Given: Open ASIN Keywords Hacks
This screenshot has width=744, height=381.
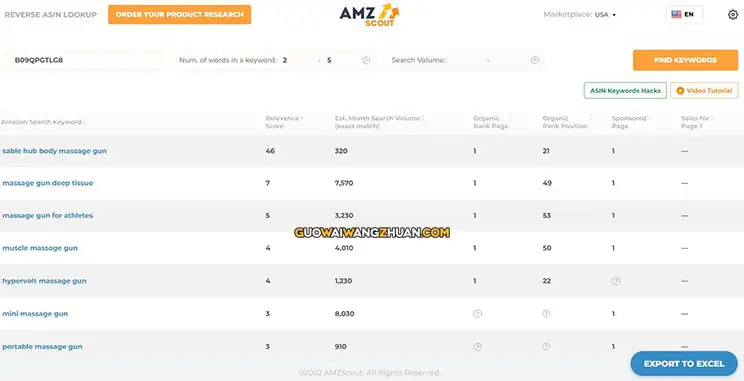Looking at the screenshot, I should click(x=625, y=91).
